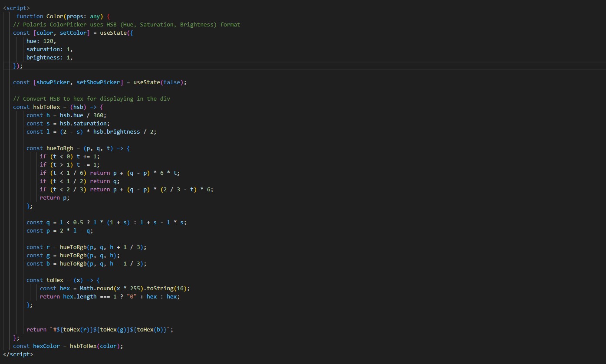606x364 pixels.
Task: Click the setColor identifier
Action: coord(73,33)
